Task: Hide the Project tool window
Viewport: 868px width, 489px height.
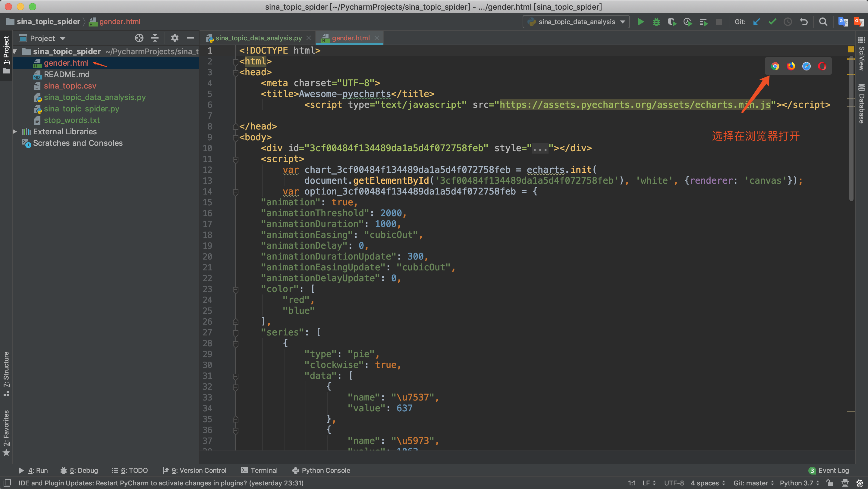Action: (x=190, y=38)
